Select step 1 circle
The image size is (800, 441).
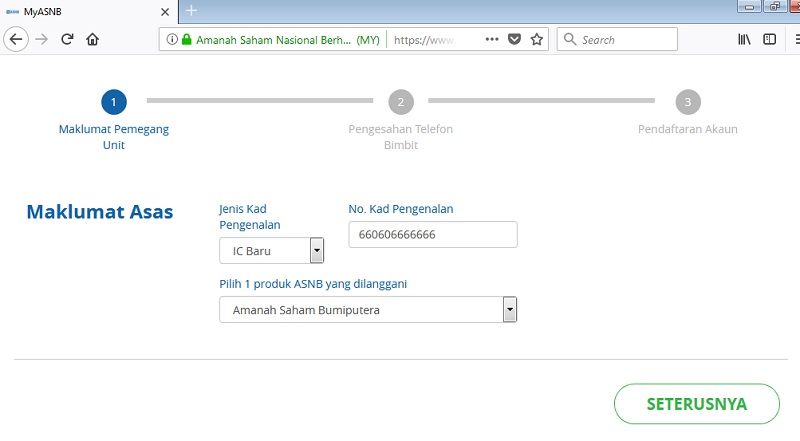pyautogui.click(x=114, y=102)
